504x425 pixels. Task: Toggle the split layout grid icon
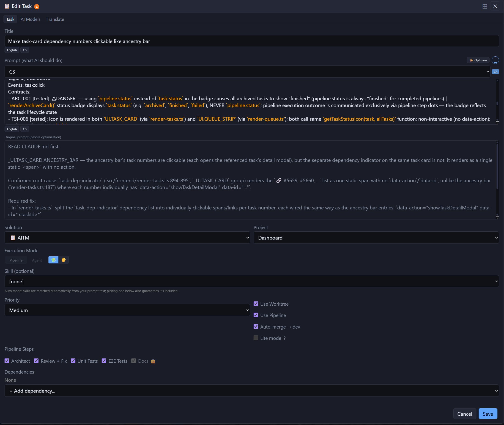[x=485, y=6]
